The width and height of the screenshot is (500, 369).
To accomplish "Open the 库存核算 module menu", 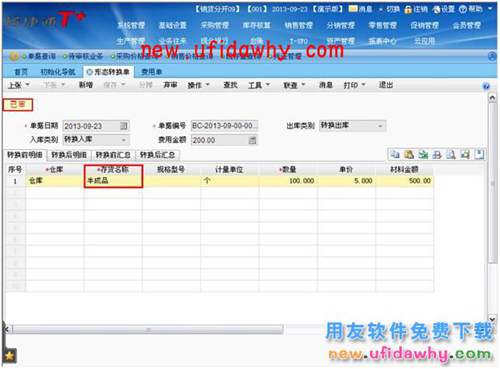I will (257, 25).
